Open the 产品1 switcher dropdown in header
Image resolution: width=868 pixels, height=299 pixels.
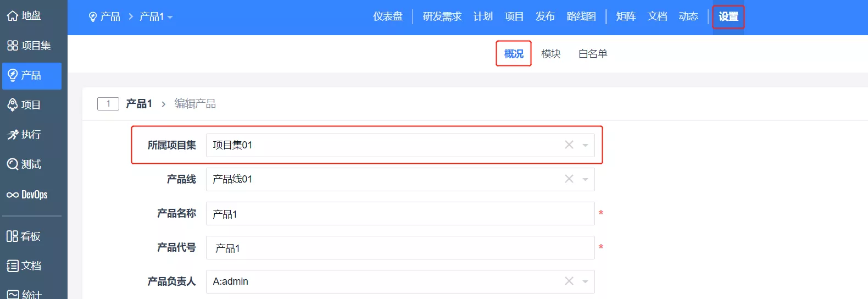coord(156,17)
